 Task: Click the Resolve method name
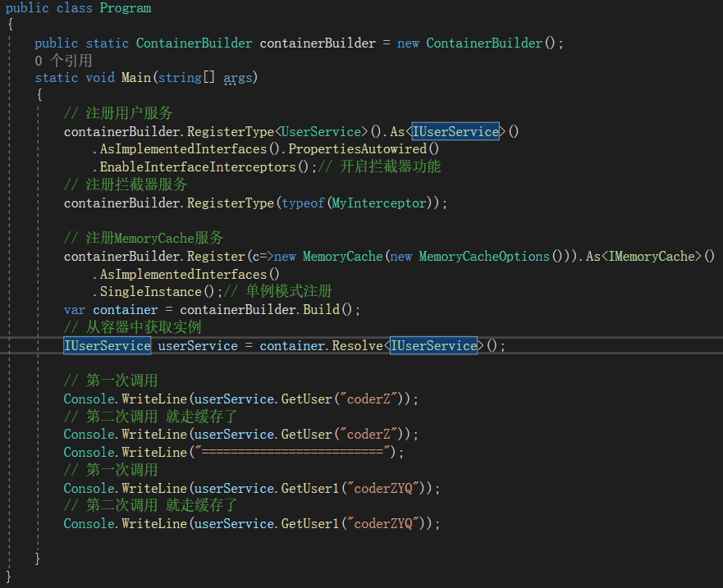357,345
